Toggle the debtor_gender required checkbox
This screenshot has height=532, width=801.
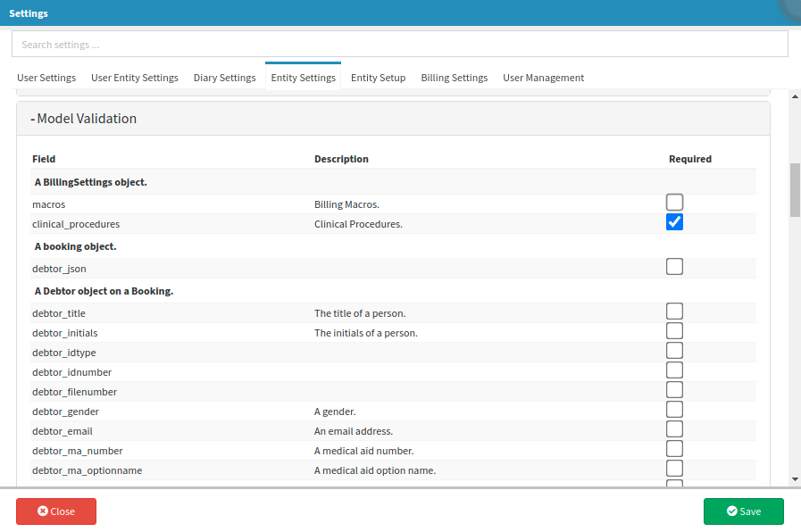point(674,410)
